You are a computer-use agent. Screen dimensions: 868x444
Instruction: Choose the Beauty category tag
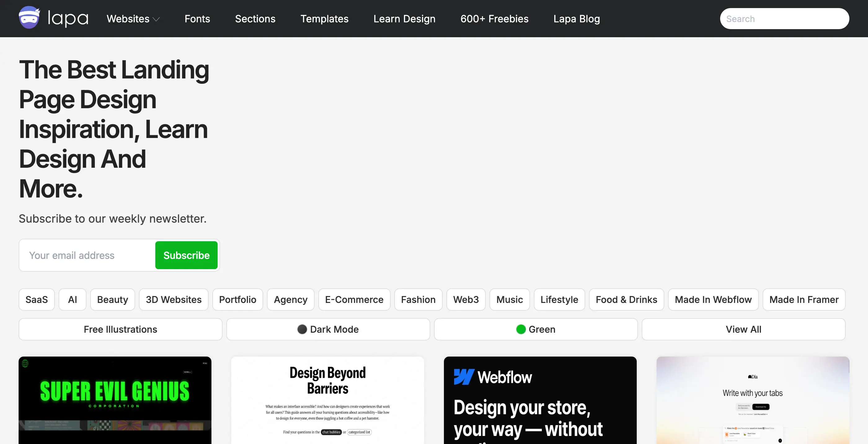tap(113, 300)
